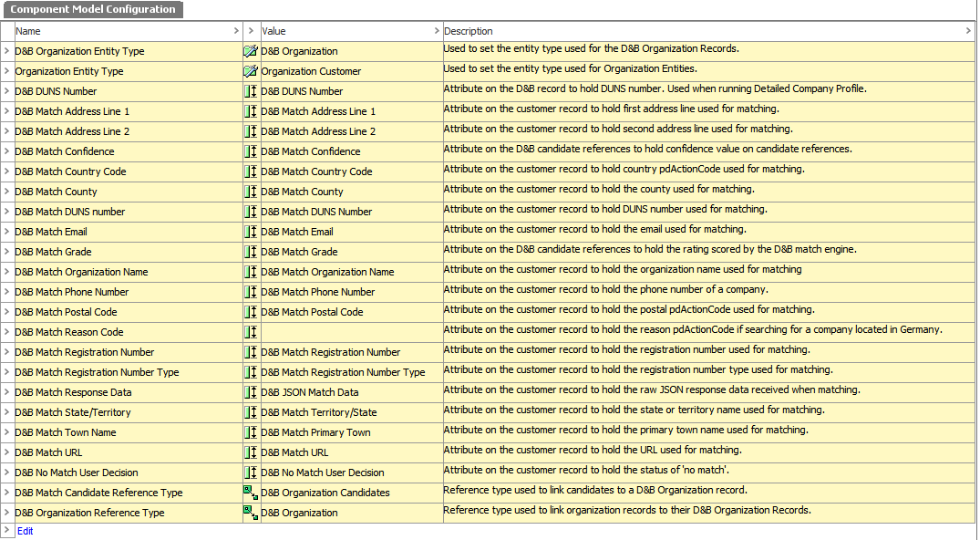Select the D&B Match Postal Code name cell
The image size is (980, 540).
point(66,312)
